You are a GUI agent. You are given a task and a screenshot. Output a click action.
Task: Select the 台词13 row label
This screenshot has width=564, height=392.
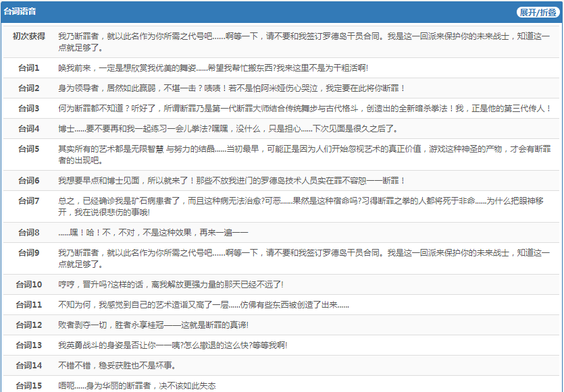click(29, 345)
